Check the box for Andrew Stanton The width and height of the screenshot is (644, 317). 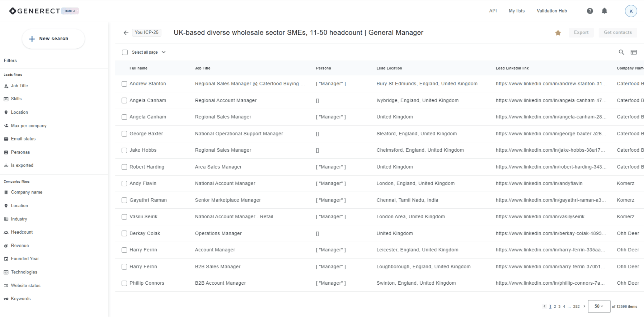(124, 84)
